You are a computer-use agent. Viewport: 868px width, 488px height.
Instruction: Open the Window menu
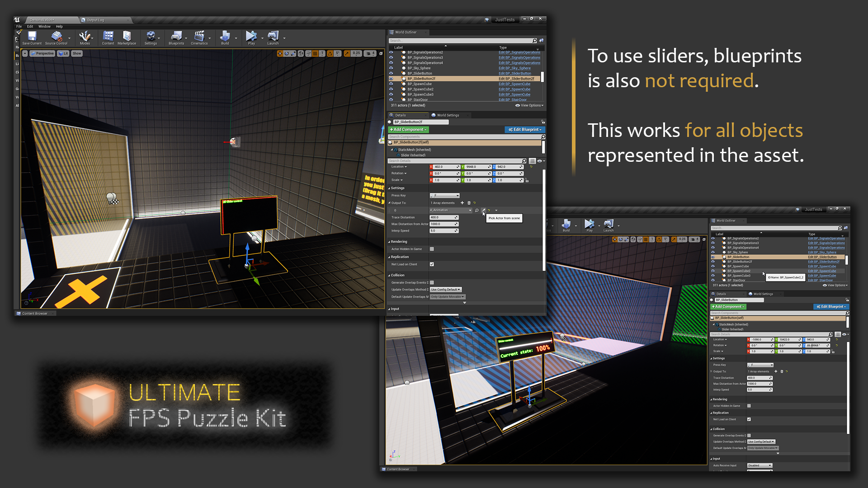click(x=44, y=26)
